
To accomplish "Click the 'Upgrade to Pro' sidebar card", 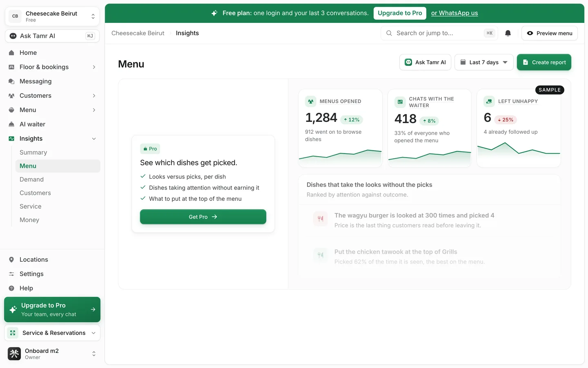I will click(52, 310).
